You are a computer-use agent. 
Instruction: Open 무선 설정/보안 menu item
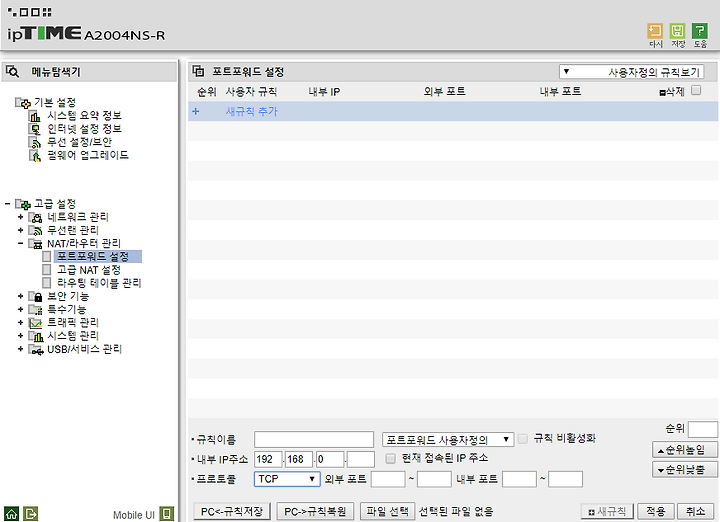(x=79, y=142)
